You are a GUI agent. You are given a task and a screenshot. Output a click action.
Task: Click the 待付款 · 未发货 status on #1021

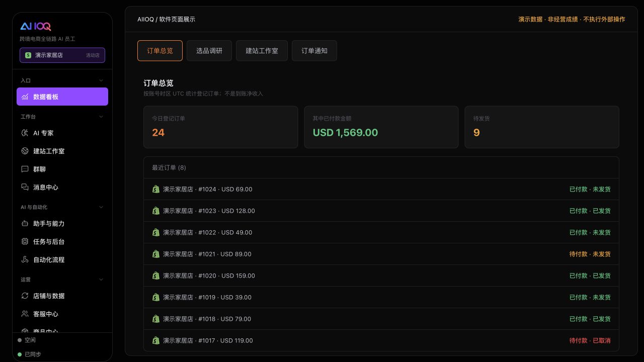coord(590,254)
